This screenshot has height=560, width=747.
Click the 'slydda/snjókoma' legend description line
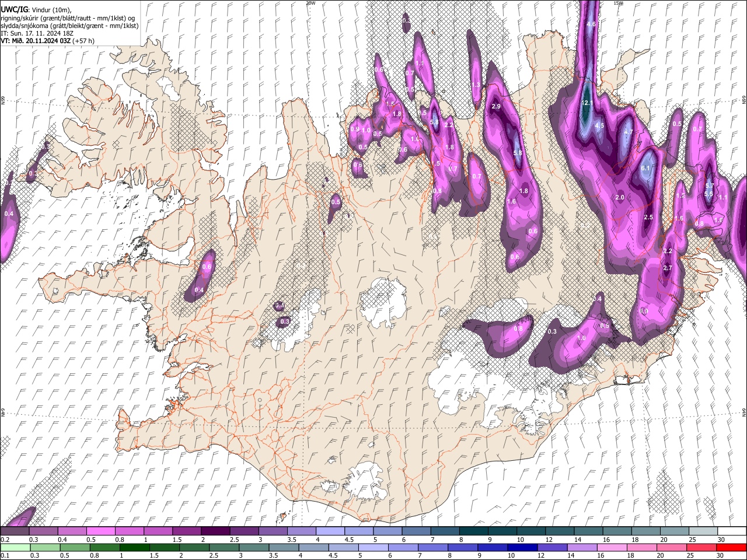click(69, 26)
